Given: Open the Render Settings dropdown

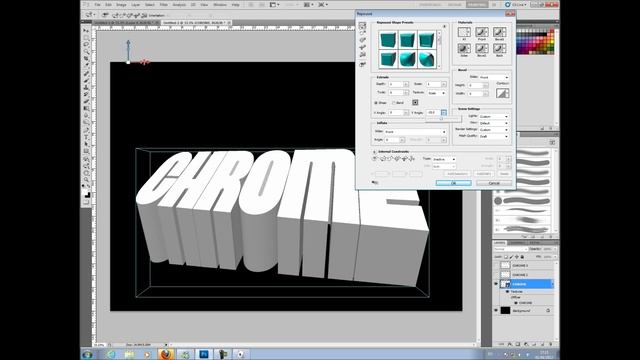Looking at the screenshot, I should (494, 129).
